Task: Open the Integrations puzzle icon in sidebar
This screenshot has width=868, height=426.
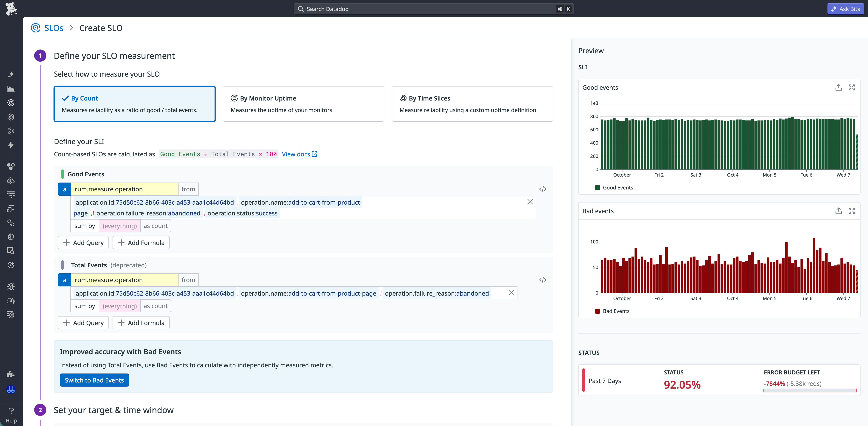Action: tap(11, 374)
